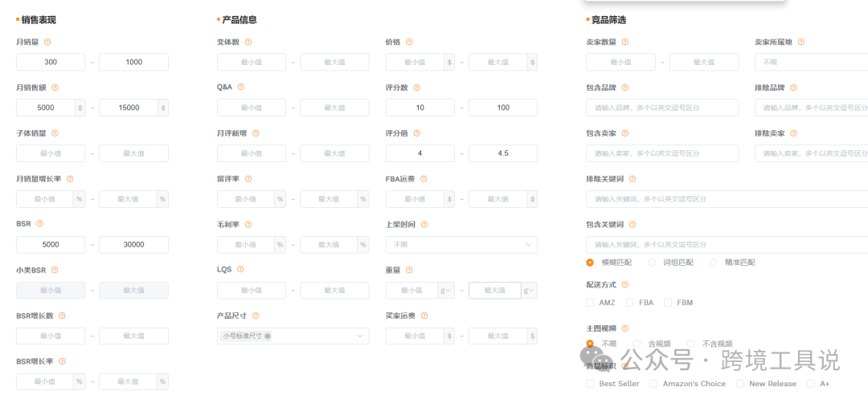Click help icon next to 卖家数量
Screen dimensions: 868x395
pos(625,42)
